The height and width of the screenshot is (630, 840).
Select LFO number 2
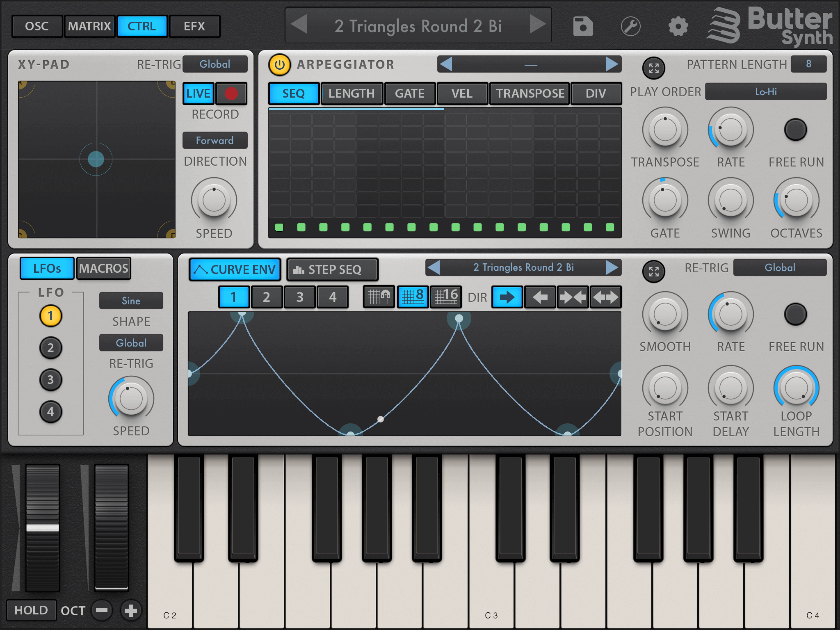click(x=50, y=348)
